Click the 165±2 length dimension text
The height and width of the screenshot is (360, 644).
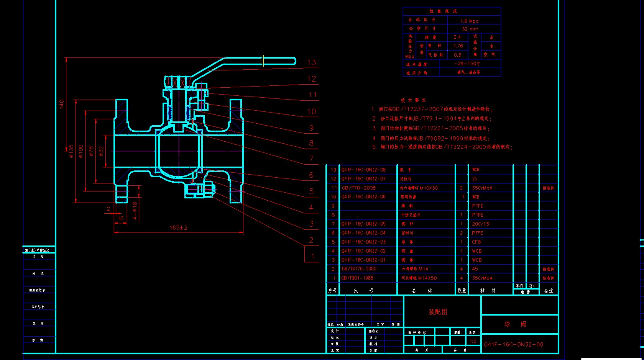click(x=179, y=227)
